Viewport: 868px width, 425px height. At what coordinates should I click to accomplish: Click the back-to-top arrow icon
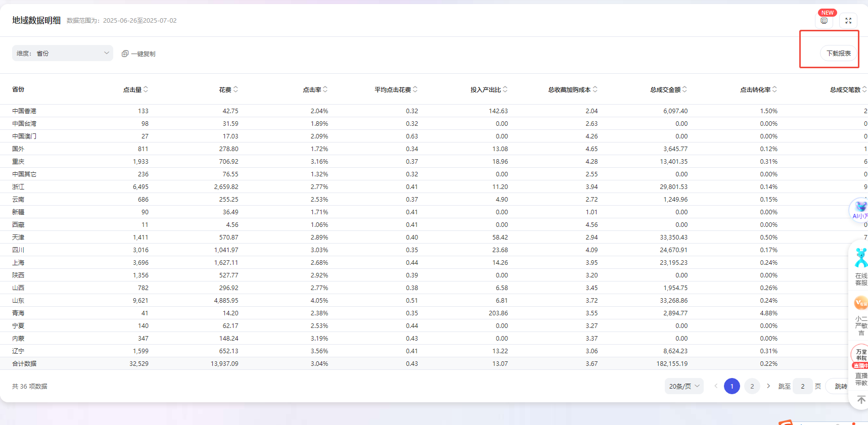[861, 400]
